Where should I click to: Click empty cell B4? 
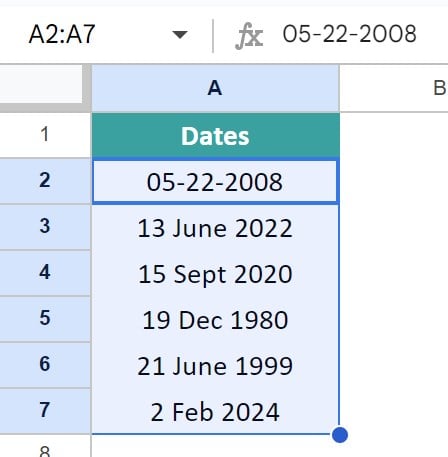click(x=394, y=274)
